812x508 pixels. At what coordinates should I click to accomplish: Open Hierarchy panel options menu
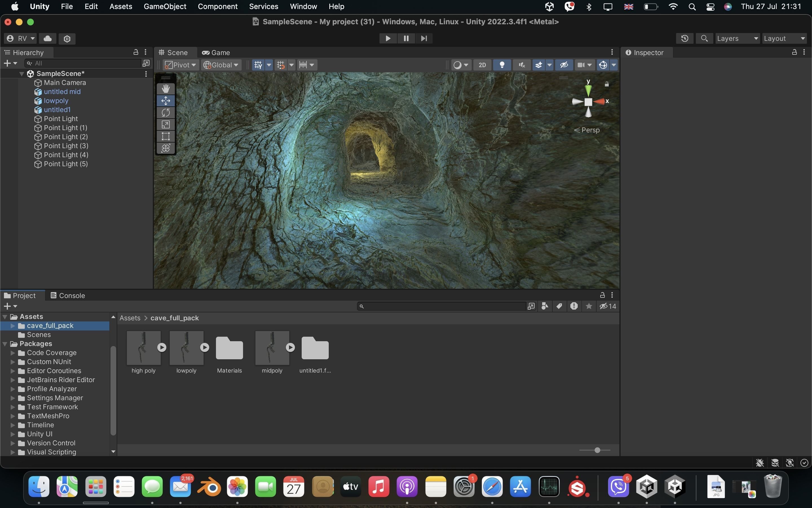click(145, 52)
